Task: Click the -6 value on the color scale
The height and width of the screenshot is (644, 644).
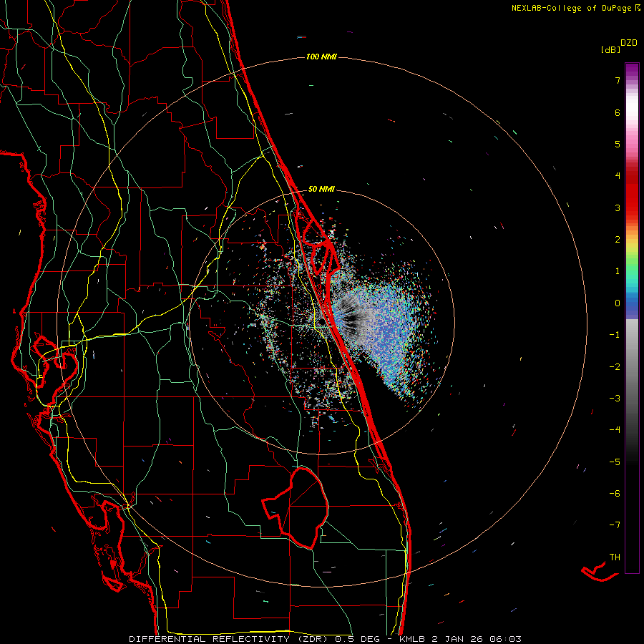Action: [x=615, y=494]
